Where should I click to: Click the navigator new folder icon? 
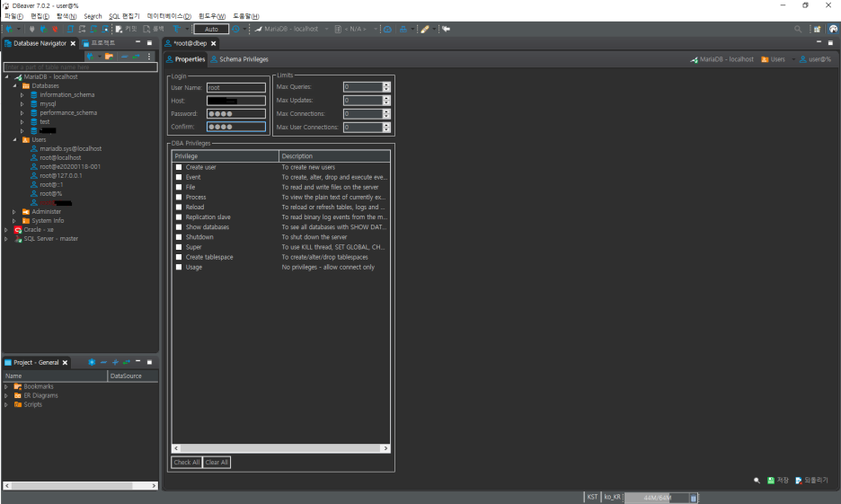coord(110,57)
